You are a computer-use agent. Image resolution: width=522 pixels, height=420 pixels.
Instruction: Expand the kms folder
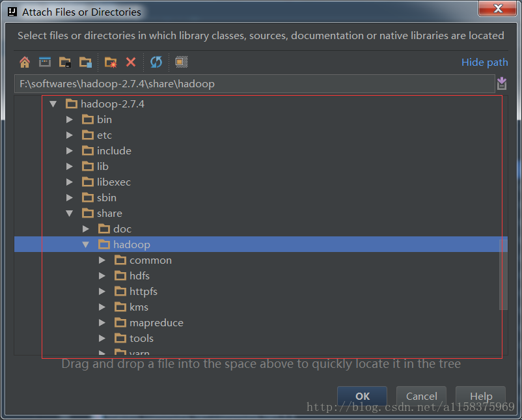(102, 307)
